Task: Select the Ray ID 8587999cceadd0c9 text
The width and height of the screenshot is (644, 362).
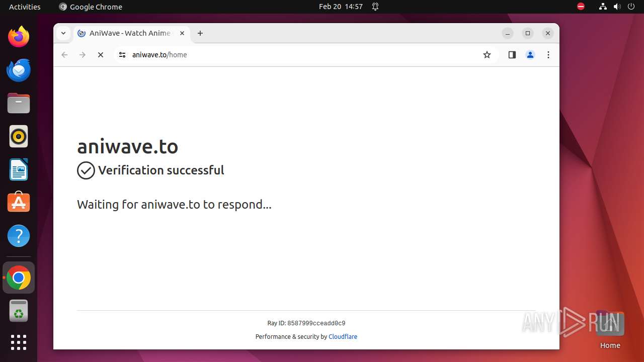Action: [306, 323]
